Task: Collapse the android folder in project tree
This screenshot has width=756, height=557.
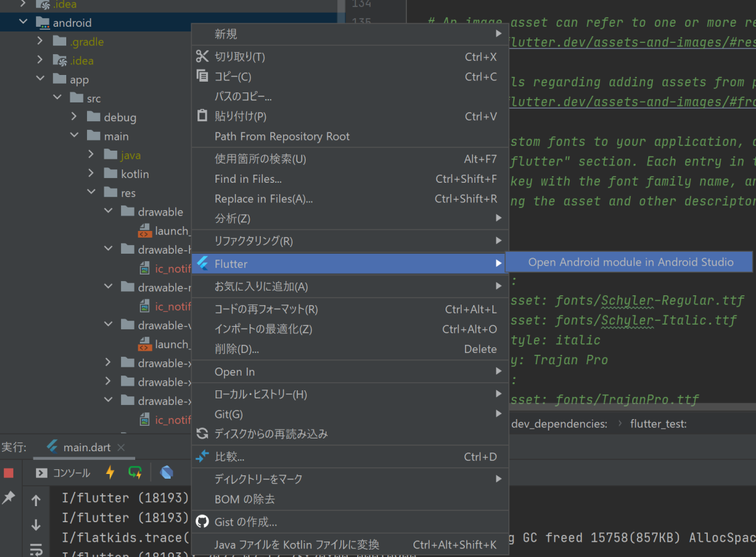Action: coord(23,23)
